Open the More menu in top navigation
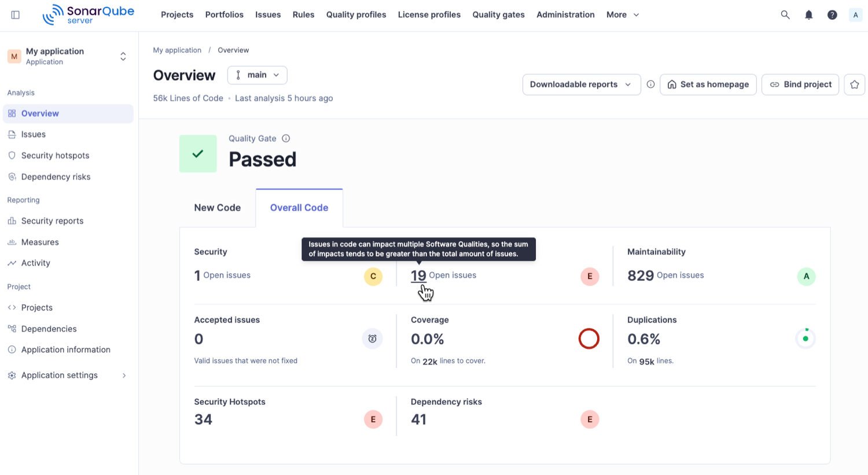This screenshot has width=868, height=475. pyautogui.click(x=623, y=15)
